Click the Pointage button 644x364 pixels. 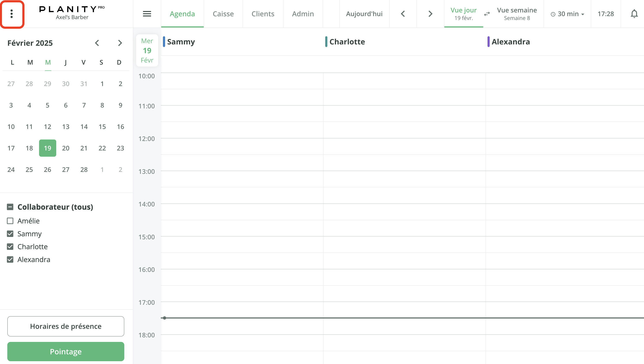pos(66,351)
